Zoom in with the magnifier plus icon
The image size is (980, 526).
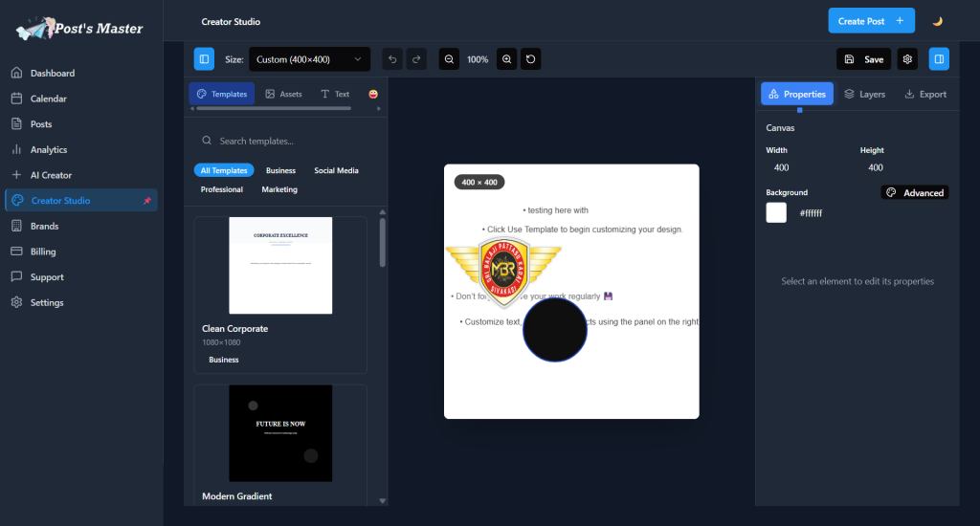(x=507, y=59)
